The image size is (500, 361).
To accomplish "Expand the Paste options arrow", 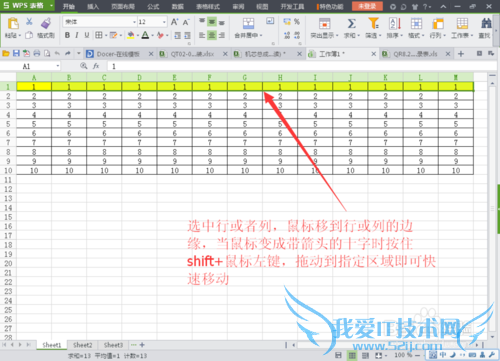I will [x=20, y=35].
